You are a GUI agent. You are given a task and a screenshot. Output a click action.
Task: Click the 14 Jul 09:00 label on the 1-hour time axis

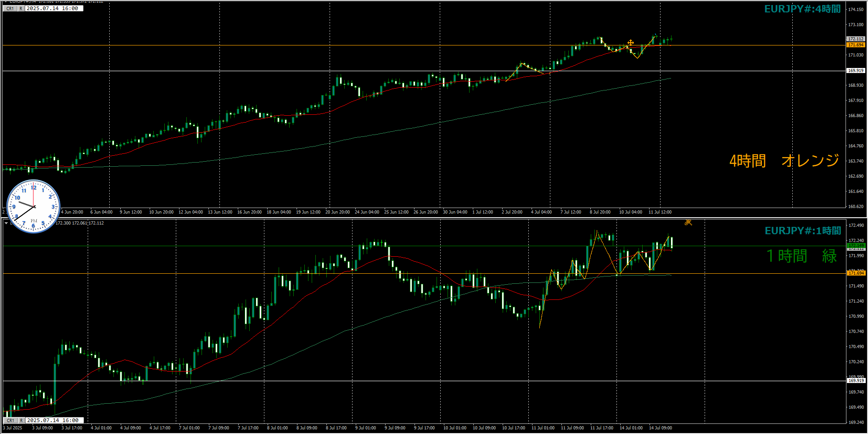coord(661,428)
